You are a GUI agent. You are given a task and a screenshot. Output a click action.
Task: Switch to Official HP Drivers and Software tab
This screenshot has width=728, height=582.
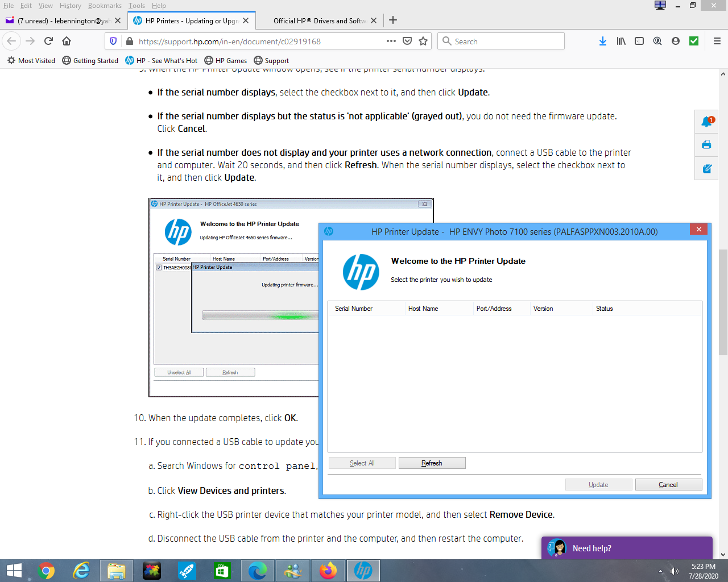[x=320, y=20]
